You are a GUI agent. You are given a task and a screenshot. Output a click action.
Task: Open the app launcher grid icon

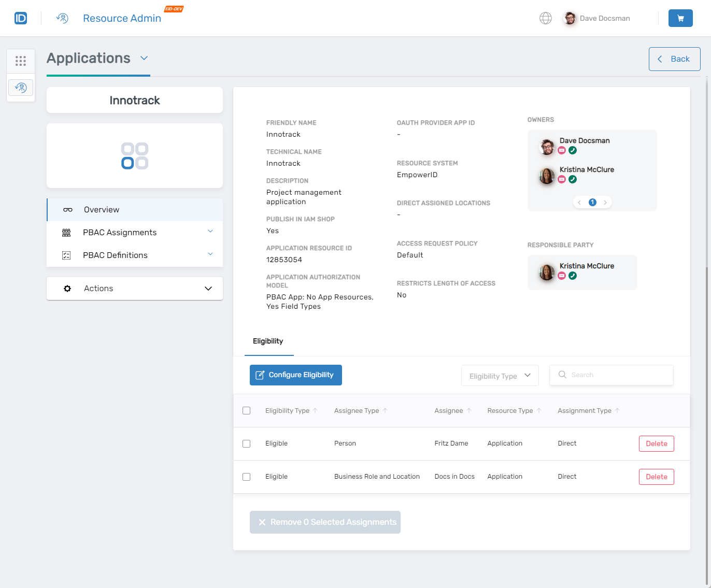(21, 61)
